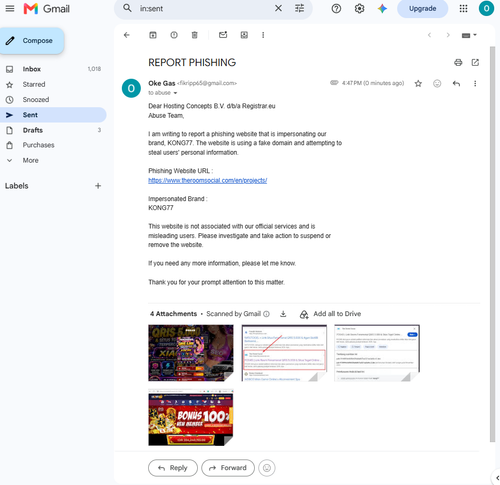Click the search magnifier icon
The image size is (500, 485).
pyautogui.click(x=127, y=8)
